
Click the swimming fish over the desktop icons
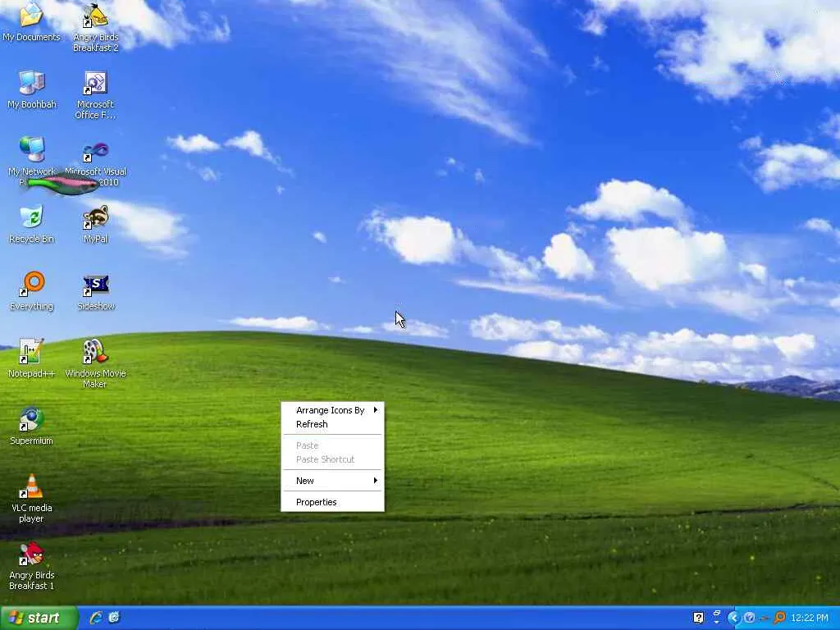[63, 185]
